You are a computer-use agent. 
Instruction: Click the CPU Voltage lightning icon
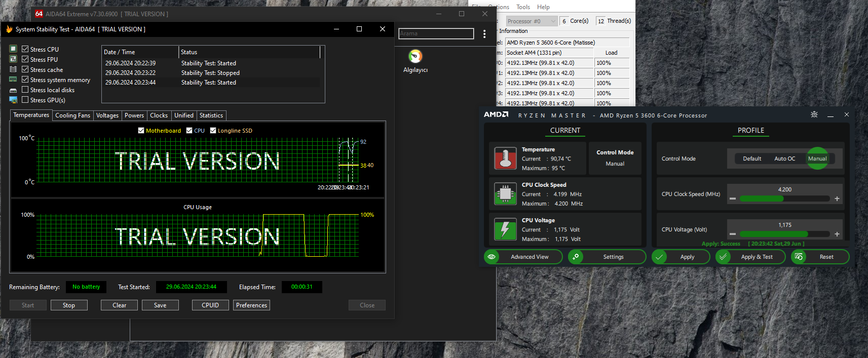tap(505, 229)
